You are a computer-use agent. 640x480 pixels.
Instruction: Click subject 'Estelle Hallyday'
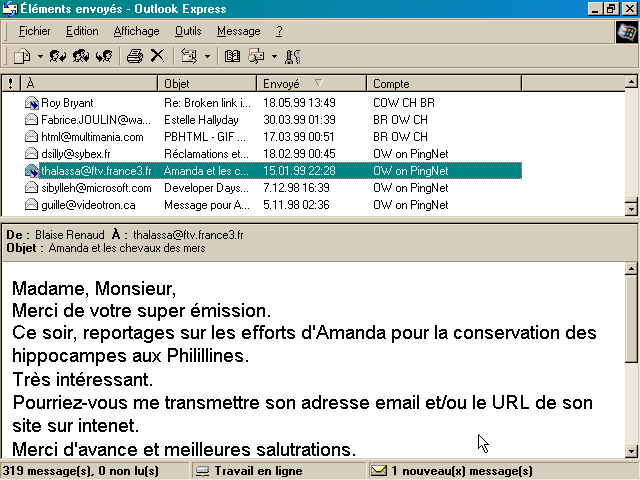pyautogui.click(x=201, y=120)
